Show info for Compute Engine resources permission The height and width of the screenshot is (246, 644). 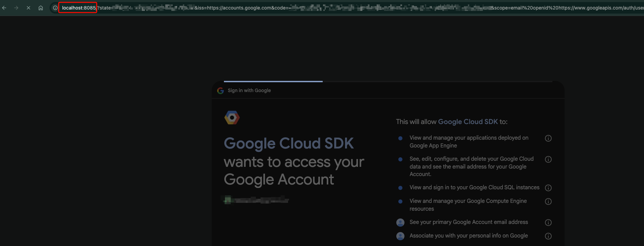click(548, 201)
